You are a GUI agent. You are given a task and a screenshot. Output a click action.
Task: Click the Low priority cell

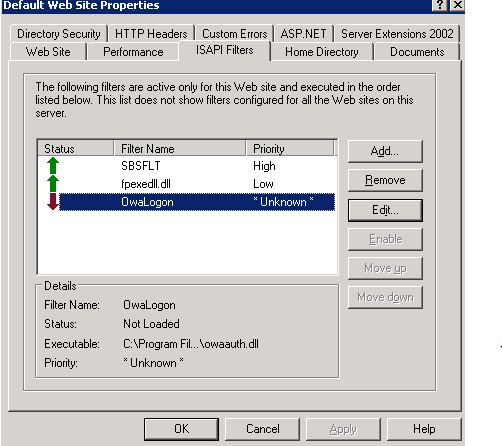click(263, 184)
